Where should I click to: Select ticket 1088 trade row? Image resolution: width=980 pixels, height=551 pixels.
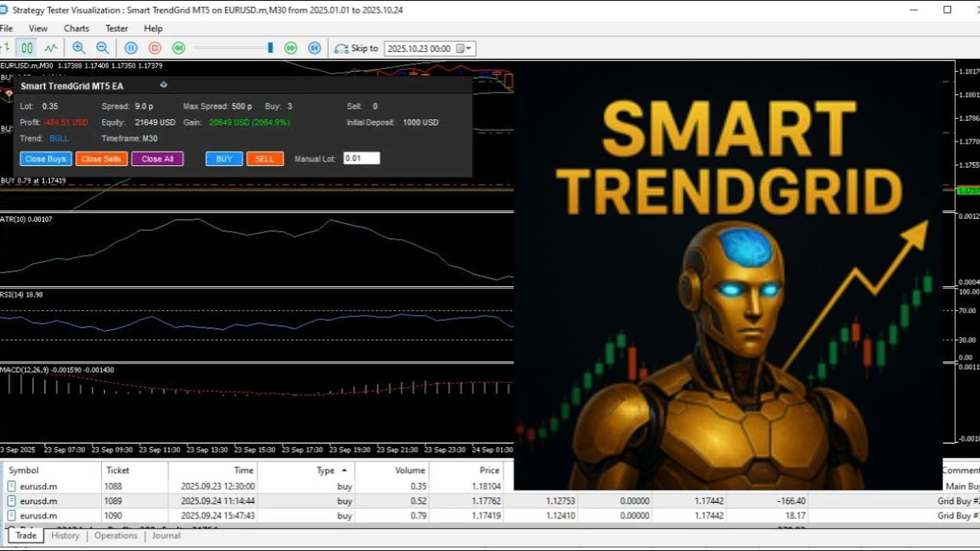coord(490,486)
